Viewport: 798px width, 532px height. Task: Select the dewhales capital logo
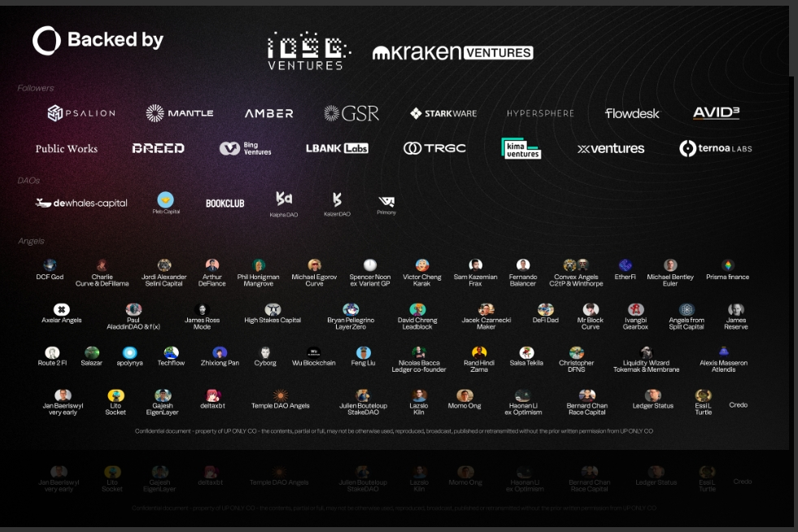coord(81,203)
